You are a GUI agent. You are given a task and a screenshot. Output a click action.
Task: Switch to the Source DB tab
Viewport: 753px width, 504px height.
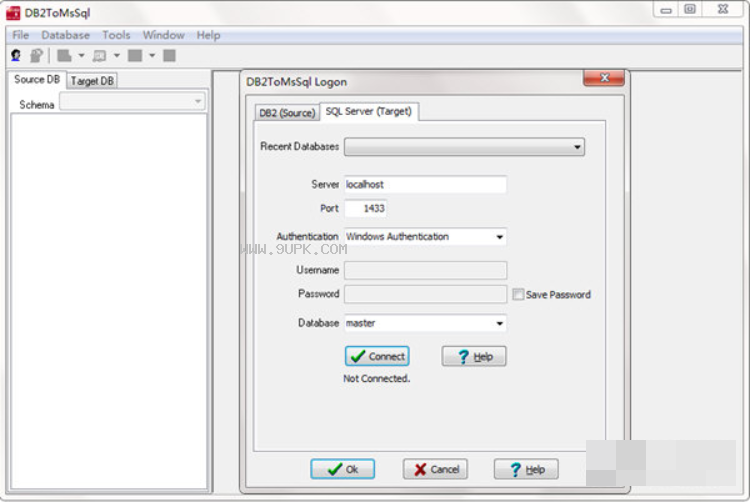(37, 80)
